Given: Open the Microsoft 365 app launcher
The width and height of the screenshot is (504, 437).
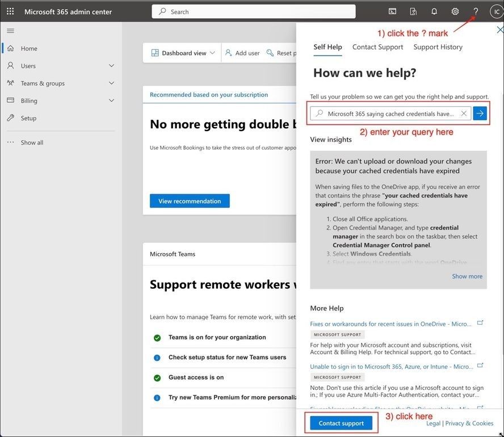Looking at the screenshot, I should coord(10,11).
